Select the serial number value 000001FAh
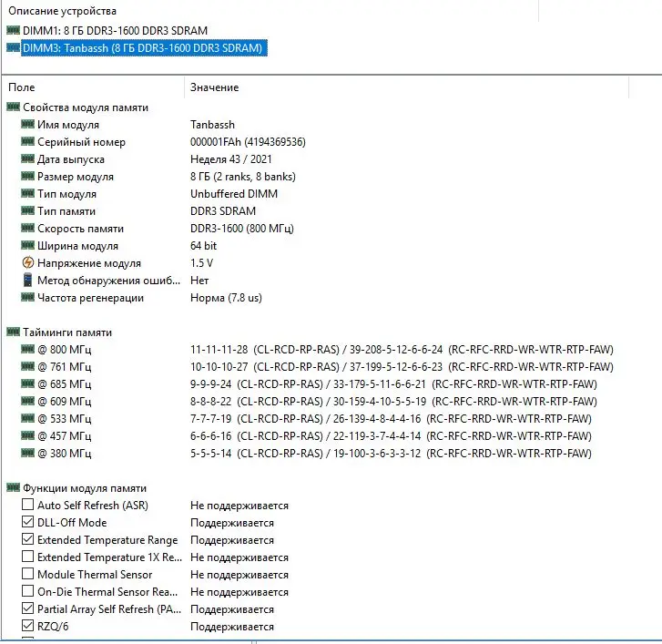Screen dimensions: 662x644 [x=248, y=142]
